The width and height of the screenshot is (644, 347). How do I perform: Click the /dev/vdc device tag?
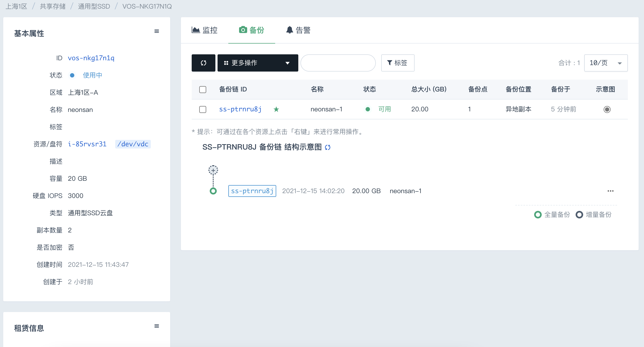(133, 144)
